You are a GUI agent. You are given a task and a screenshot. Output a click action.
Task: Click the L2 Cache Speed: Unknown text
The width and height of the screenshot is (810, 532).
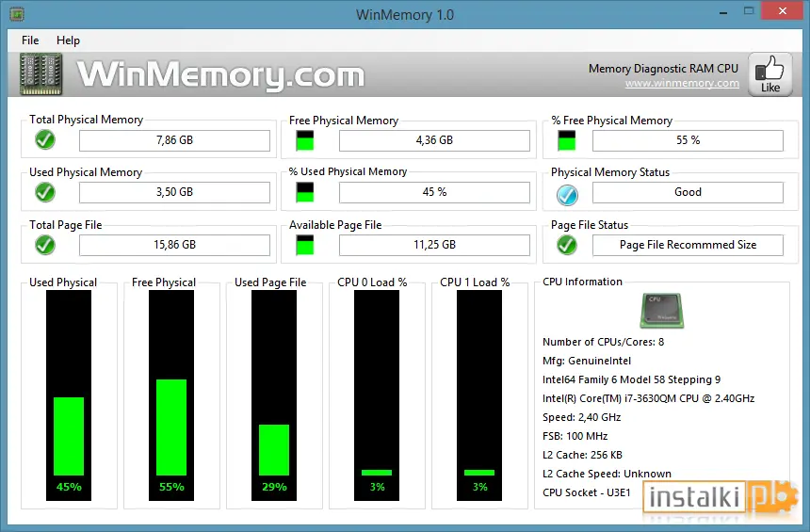click(607, 474)
